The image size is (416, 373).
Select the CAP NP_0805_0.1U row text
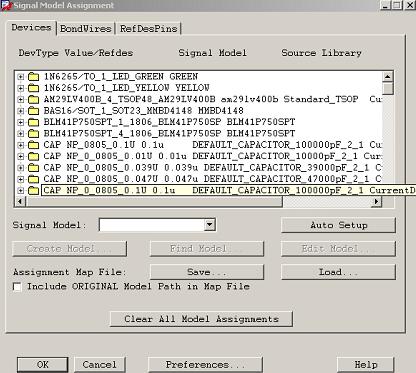tap(212, 145)
